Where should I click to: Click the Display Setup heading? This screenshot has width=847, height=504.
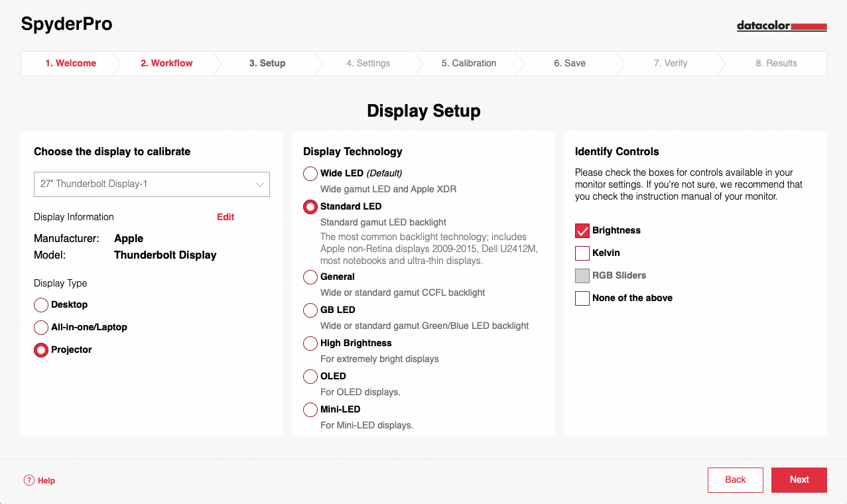point(424,111)
